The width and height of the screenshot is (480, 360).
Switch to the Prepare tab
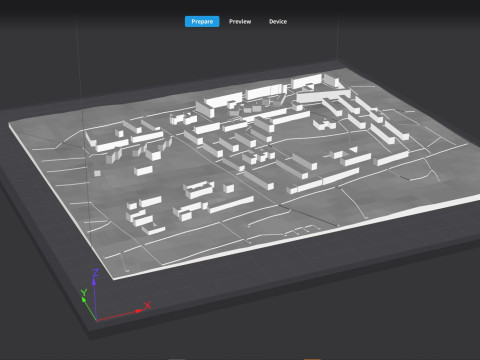coord(202,22)
